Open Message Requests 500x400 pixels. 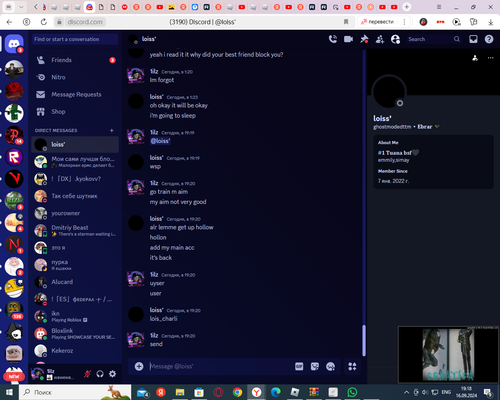coord(75,94)
